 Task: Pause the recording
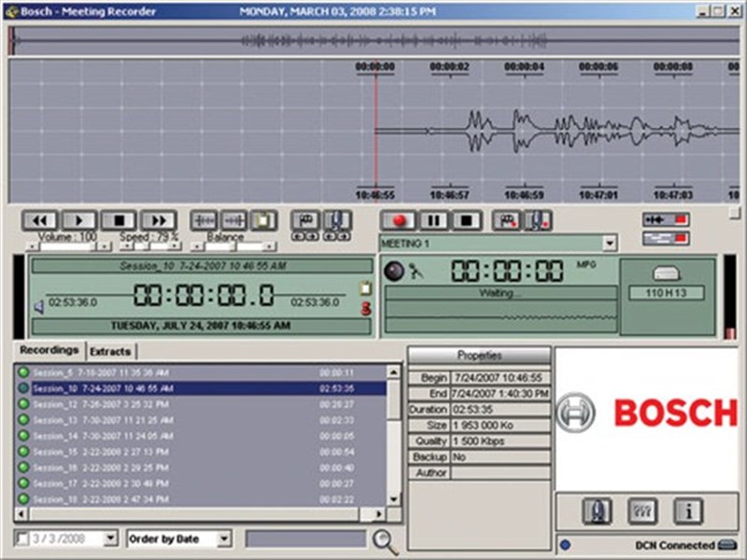pyautogui.click(x=434, y=220)
